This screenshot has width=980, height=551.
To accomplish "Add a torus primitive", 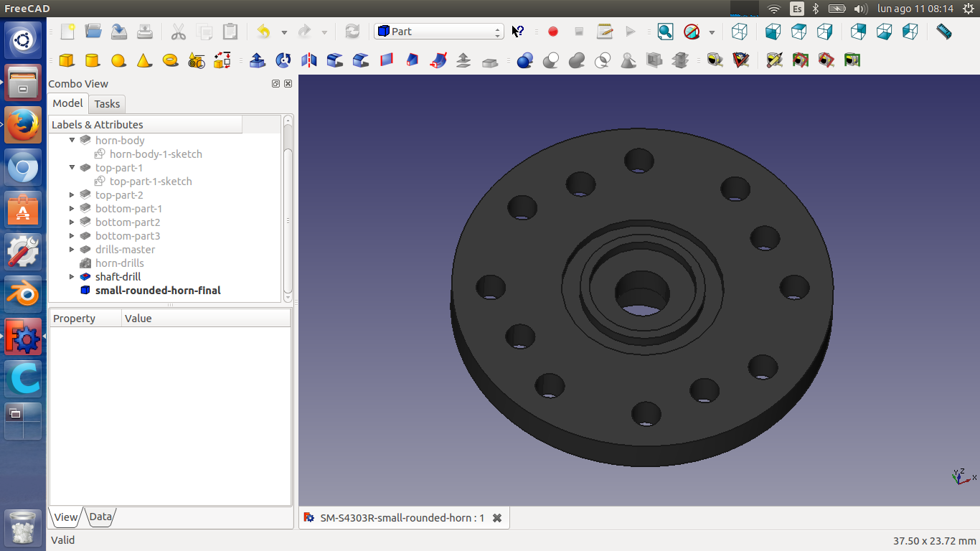I will (x=170, y=60).
